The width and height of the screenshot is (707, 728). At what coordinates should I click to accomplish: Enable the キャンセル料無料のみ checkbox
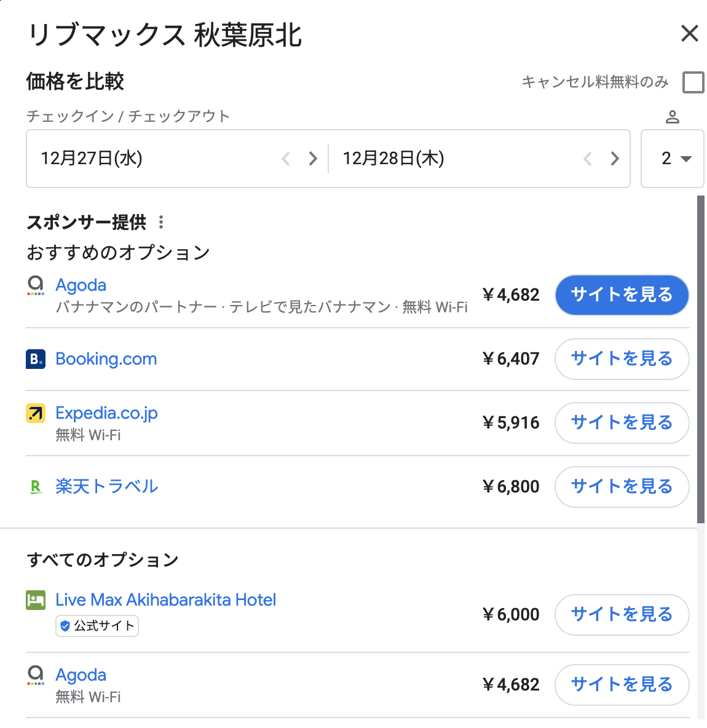pos(693,82)
